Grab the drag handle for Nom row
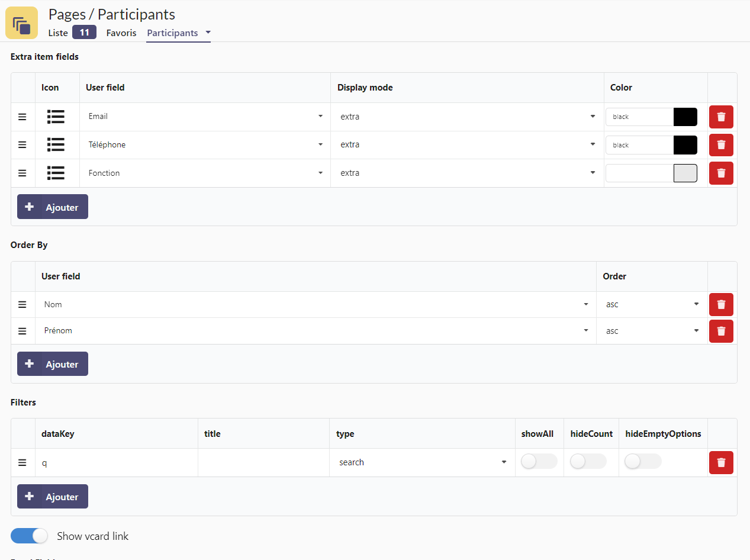The height and width of the screenshot is (560, 750). (22, 304)
